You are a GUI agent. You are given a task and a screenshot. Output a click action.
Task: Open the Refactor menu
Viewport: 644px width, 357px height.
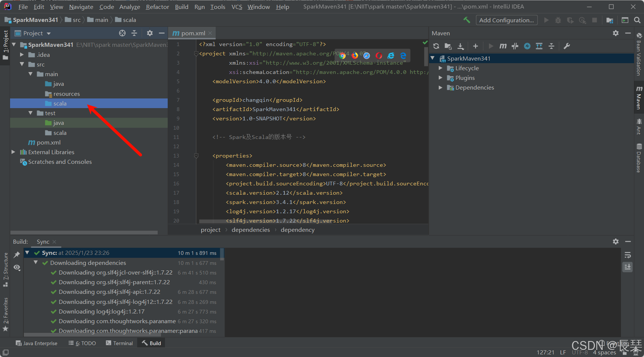tap(157, 7)
